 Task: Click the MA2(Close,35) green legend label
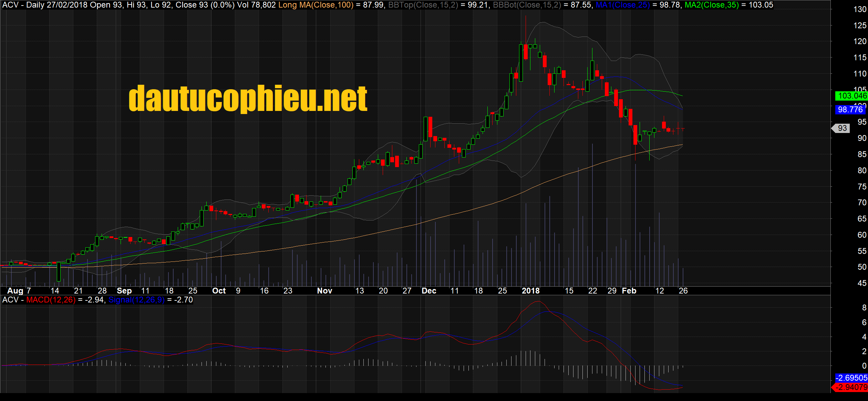pos(712,5)
